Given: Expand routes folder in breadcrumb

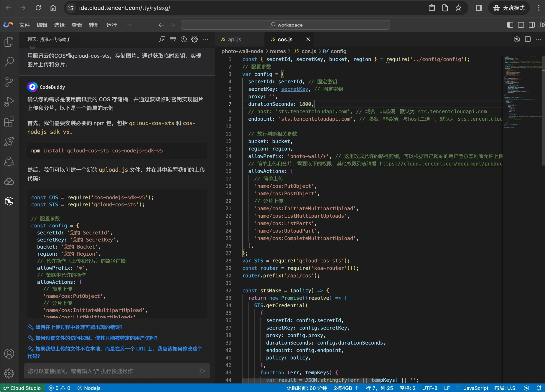Looking at the screenshot, I should click(x=278, y=51).
